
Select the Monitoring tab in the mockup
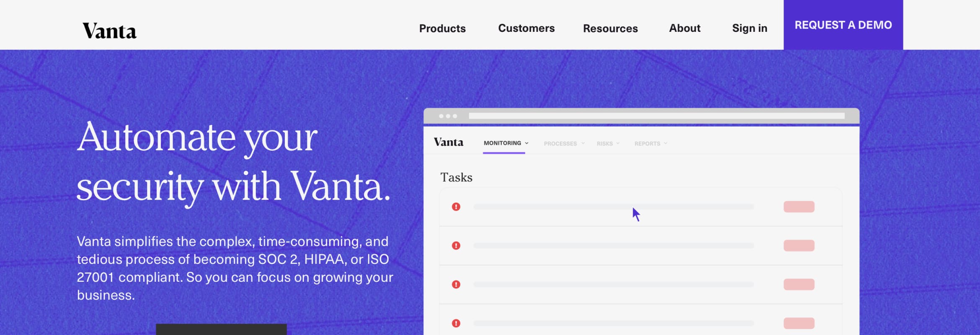pos(502,143)
